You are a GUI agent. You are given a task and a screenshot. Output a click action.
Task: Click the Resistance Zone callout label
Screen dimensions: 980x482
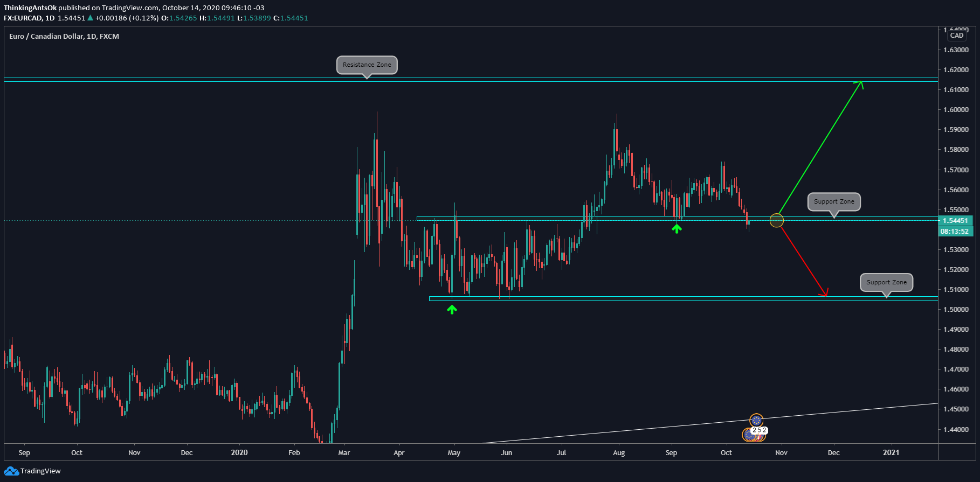367,65
